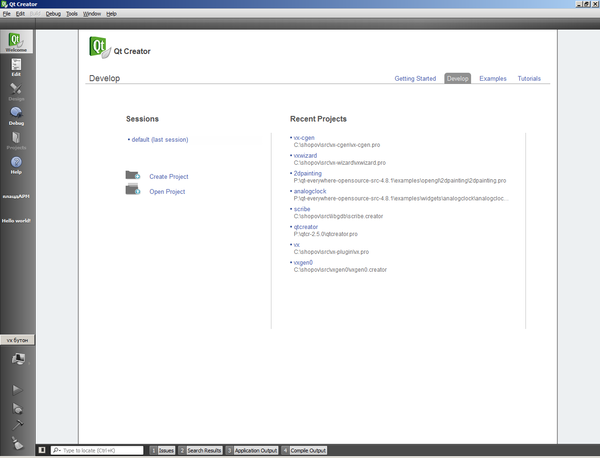Focus the Type to locate field
This screenshot has height=458, width=600.
tap(97, 450)
